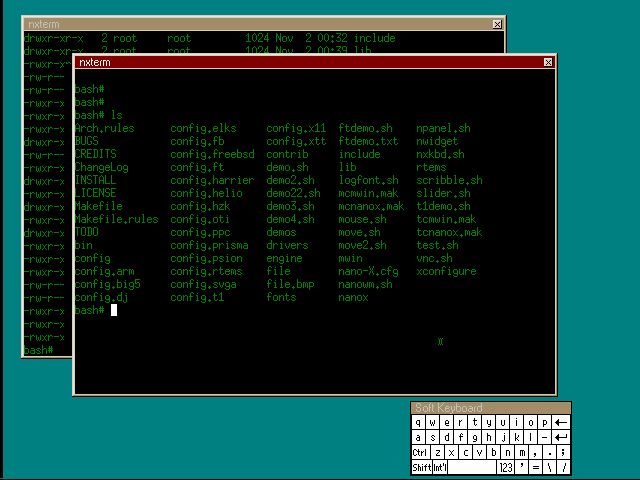Toggle the Shift key on Soft Keyboard
This screenshot has height=480, width=640.
coord(422,467)
